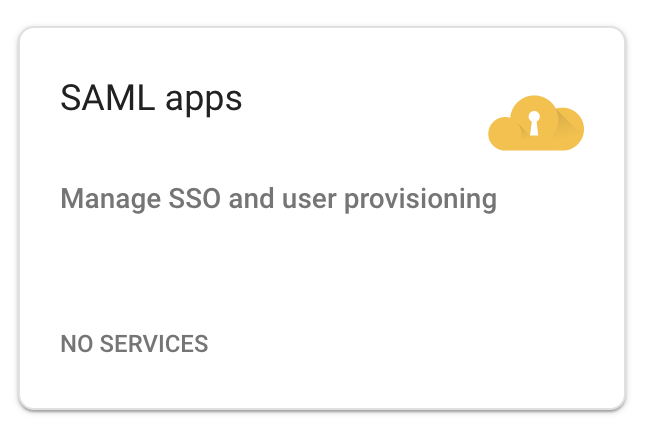Viewport: 666px width, 436px height.
Task: Click the word SAML in the heading
Action: tap(107, 98)
